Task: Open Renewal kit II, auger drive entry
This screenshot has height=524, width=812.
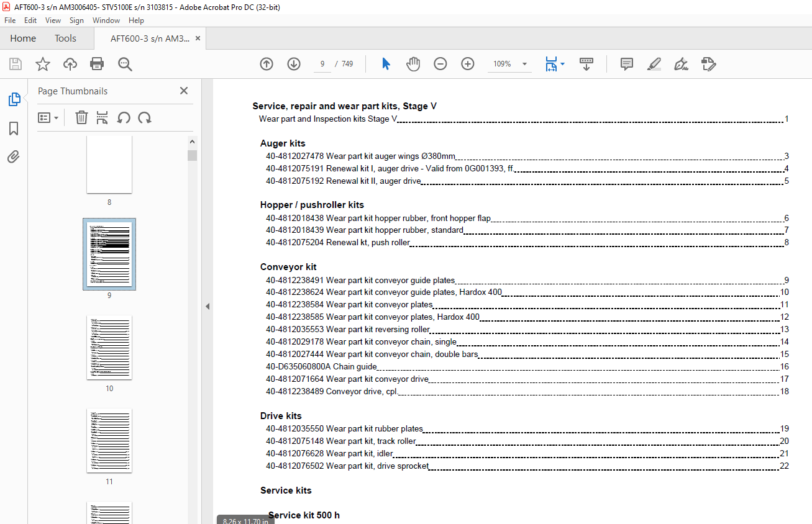Action: click(527, 181)
